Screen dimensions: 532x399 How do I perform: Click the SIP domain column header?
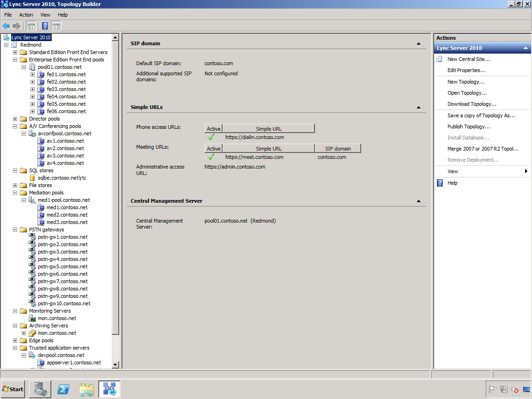coord(338,149)
